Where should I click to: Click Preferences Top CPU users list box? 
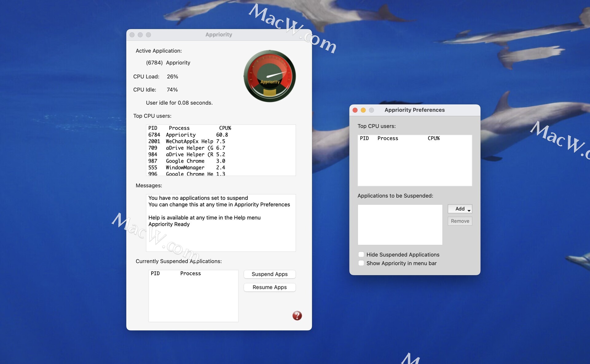click(x=415, y=160)
